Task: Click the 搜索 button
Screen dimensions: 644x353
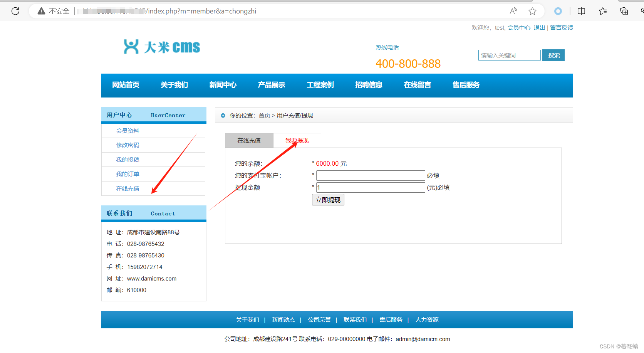Action: tap(553, 55)
